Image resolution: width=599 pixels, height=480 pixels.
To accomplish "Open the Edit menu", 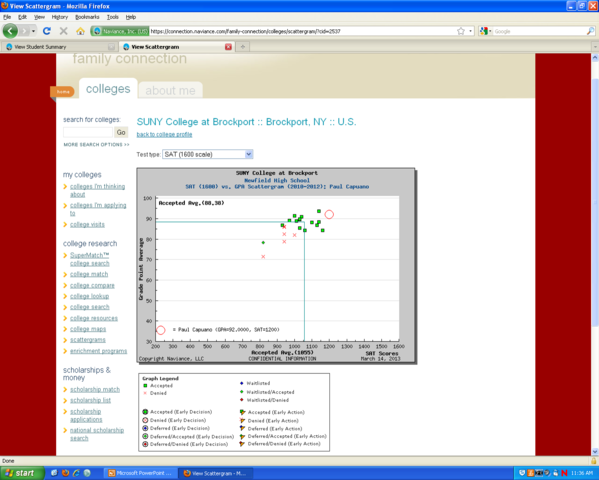I will coord(22,17).
